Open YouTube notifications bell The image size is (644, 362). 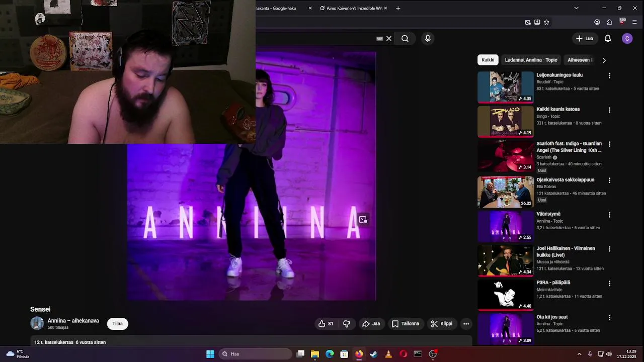point(608,39)
